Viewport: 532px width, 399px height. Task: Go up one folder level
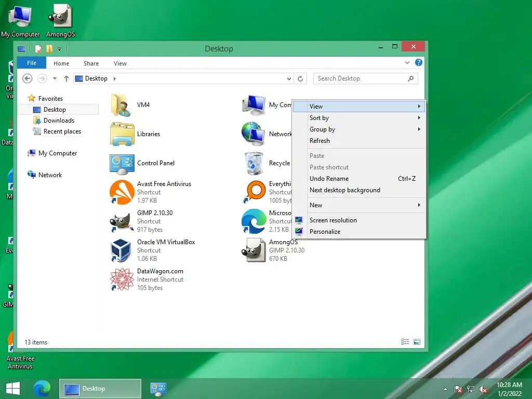coord(66,79)
